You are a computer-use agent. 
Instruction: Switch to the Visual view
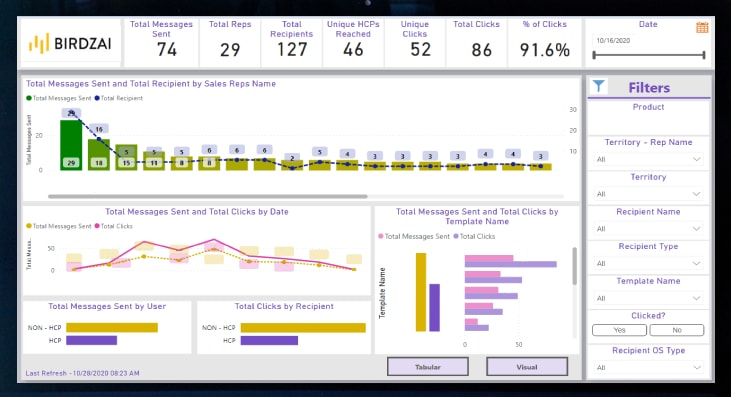click(x=527, y=367)
